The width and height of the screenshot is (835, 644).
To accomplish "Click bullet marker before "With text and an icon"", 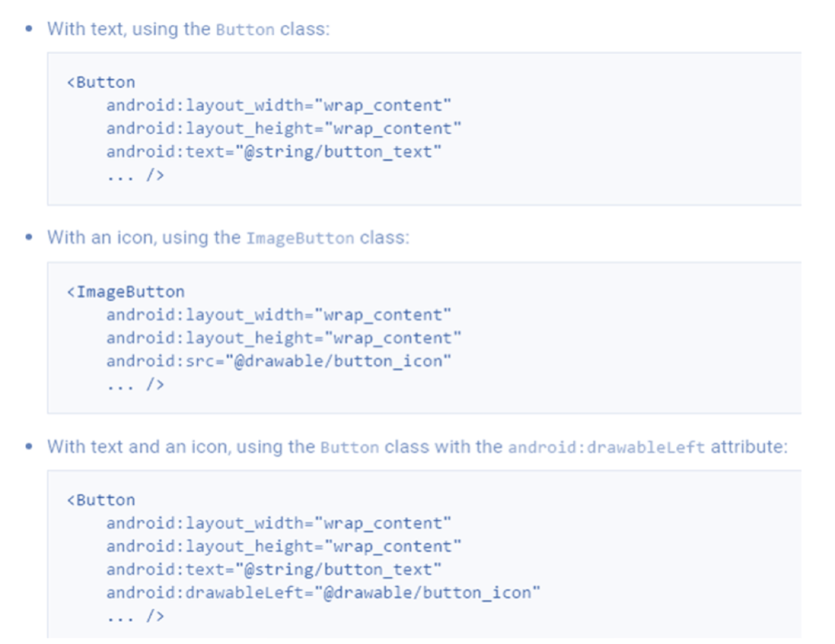I will 30,447.
